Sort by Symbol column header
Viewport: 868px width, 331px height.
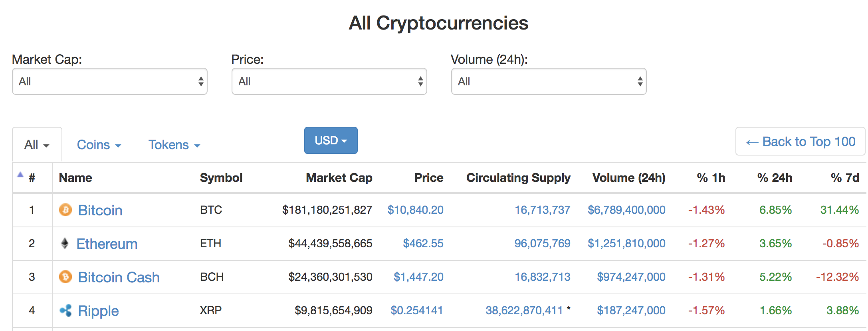coord(221,178)
